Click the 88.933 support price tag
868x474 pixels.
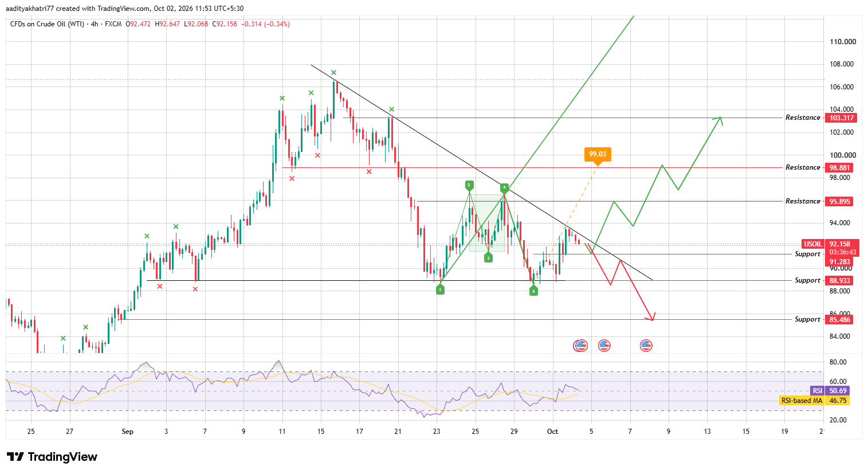point(839,281)
